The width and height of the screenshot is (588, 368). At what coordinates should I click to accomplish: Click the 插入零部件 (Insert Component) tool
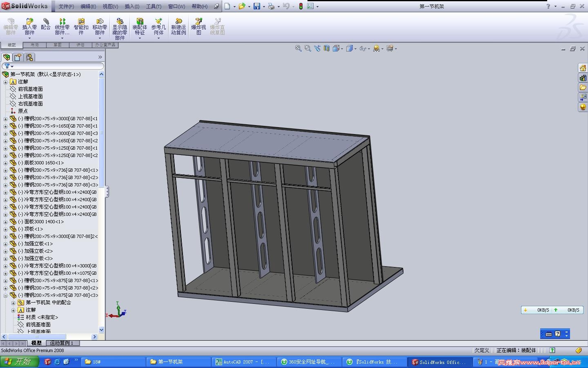[x=29, y=27]
